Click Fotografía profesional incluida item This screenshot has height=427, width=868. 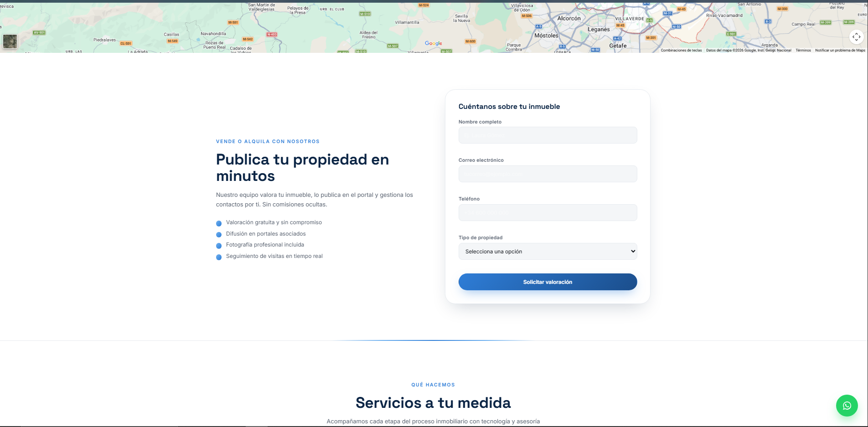pos(265,245)
